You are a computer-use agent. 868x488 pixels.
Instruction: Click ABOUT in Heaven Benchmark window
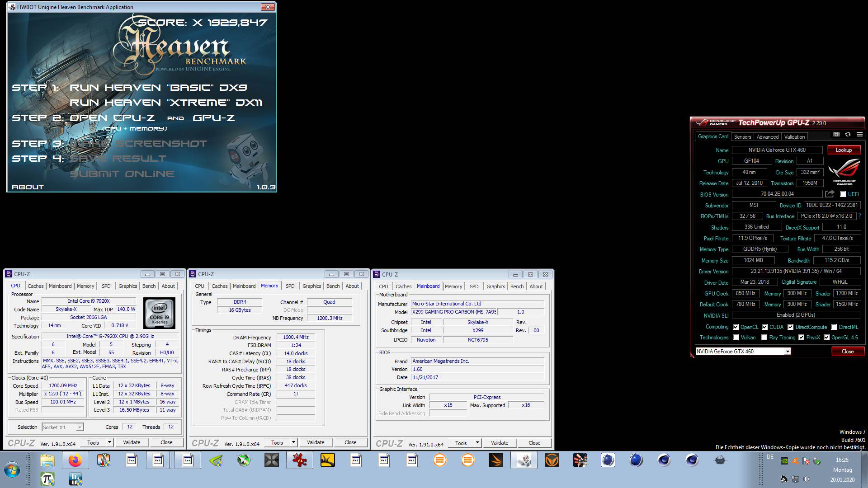pos(28,187)
